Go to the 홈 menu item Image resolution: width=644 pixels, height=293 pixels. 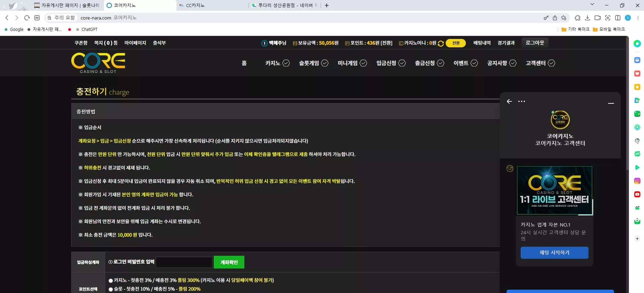point(244,63)
